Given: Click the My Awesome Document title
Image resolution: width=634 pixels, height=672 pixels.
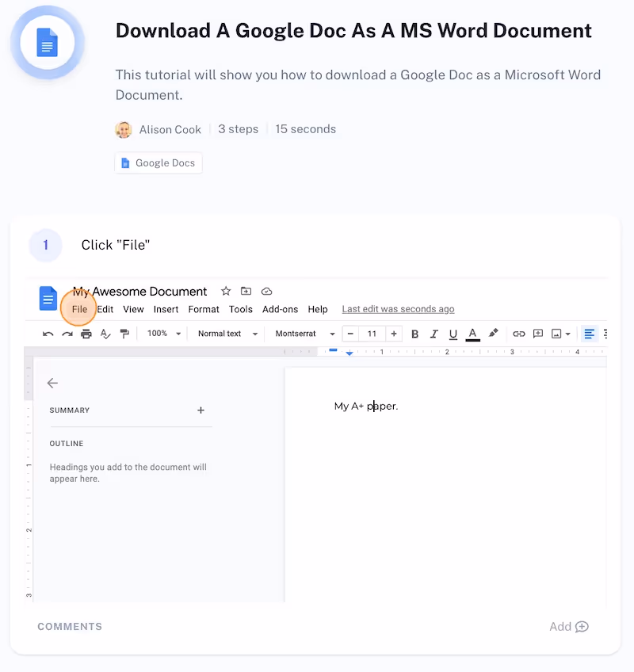Looking at the screenshot, I should tap(139, 292).
